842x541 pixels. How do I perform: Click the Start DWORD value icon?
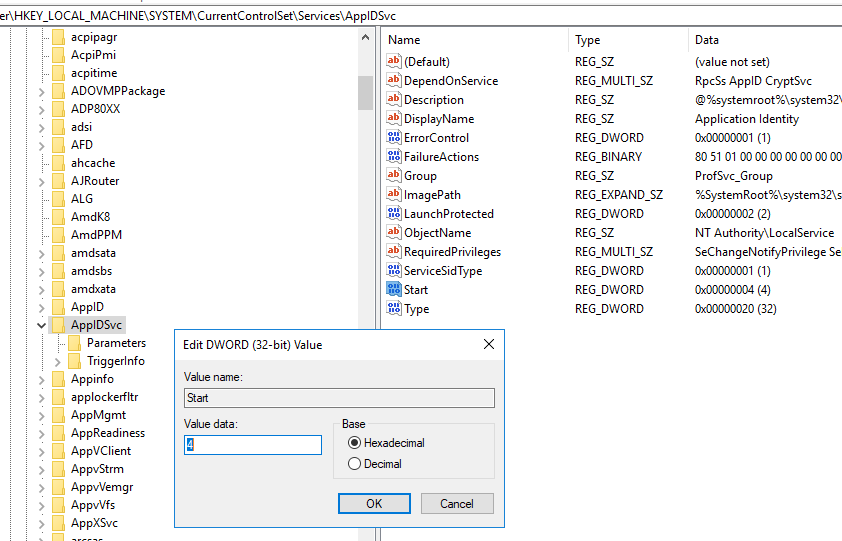point(393,289)
